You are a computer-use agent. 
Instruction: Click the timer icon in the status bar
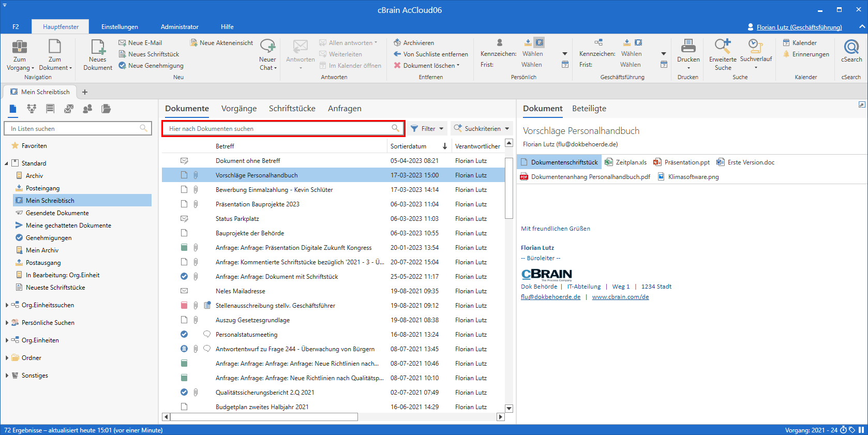point(843,430)
